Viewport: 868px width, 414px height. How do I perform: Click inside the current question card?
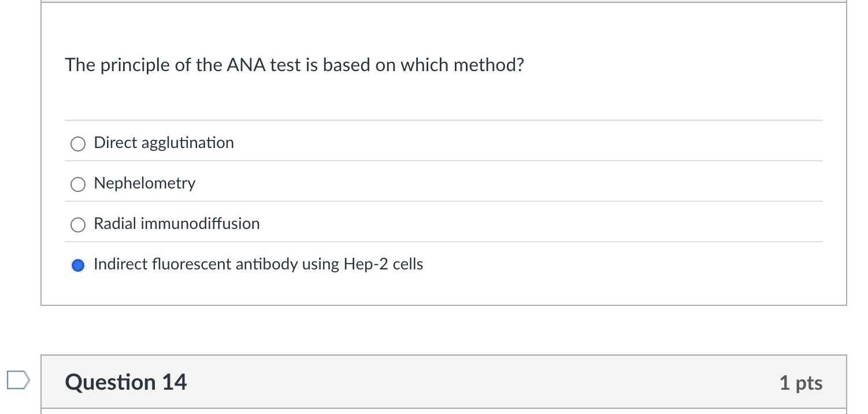433,98
